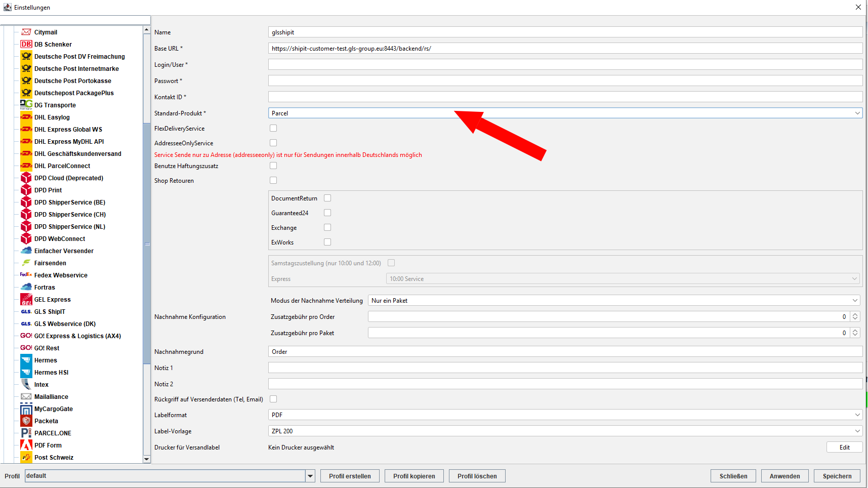868x488 pixels.
Task: Tick the Shop Retouren checkbox
Action: 273,180
